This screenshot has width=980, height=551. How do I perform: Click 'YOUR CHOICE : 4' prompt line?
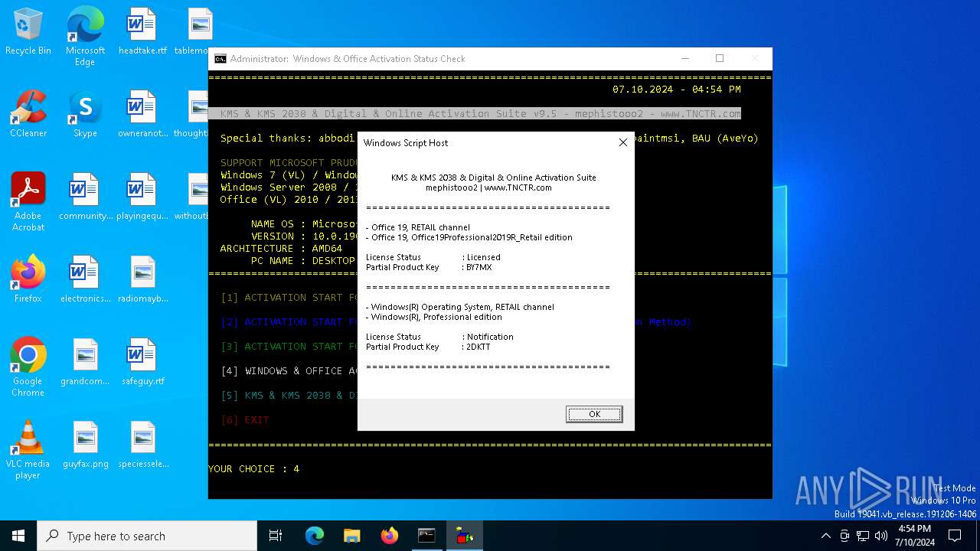pos(254,468)
